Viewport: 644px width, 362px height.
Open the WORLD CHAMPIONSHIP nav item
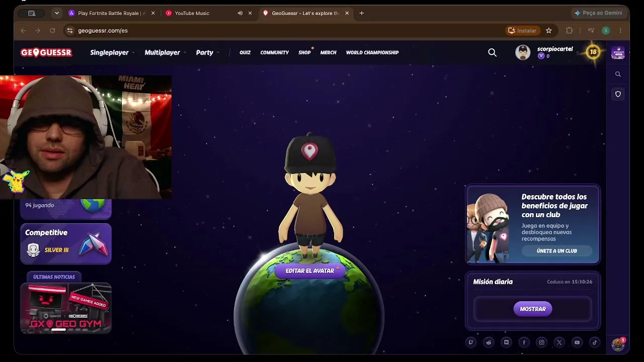click(372, 52)
